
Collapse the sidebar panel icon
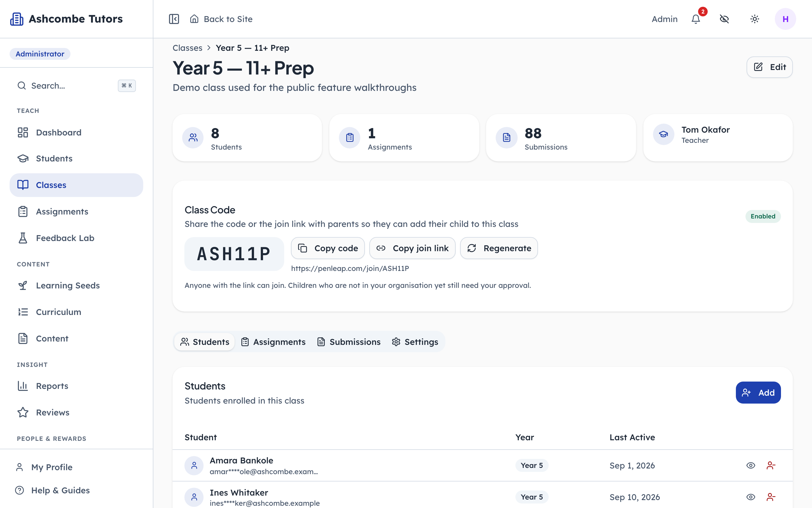tap(174, 19)
